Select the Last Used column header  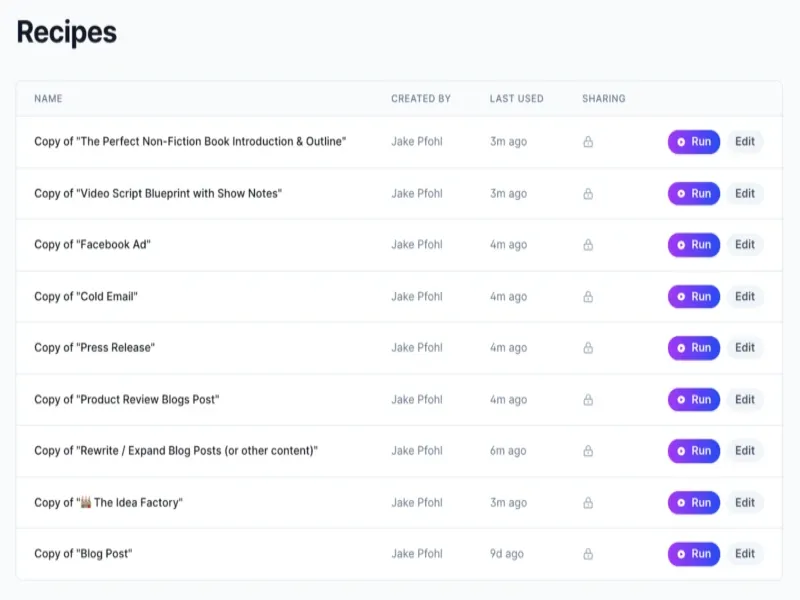516,98
